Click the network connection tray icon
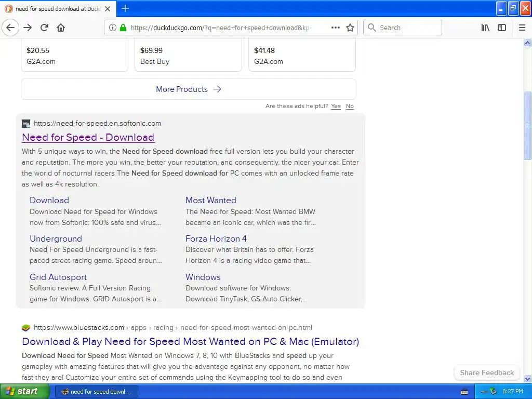 (484, 392)
